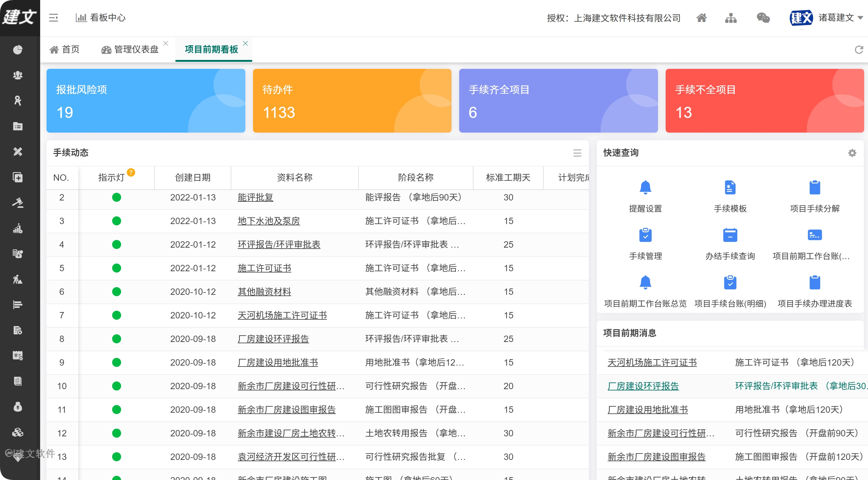Click the home icon in top bar
This screenshot has width=868, height=480.
(702, 18)
